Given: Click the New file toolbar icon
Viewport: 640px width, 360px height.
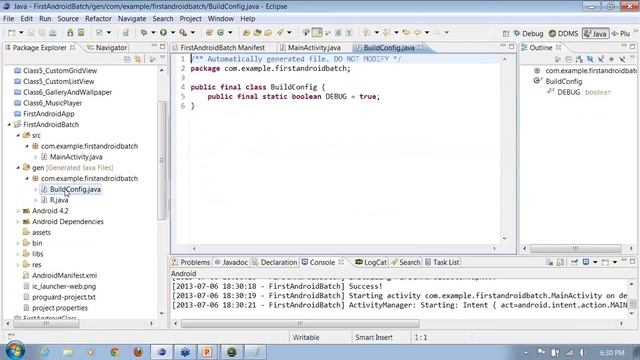Looking at the screenshot, I should coord(11,33).
